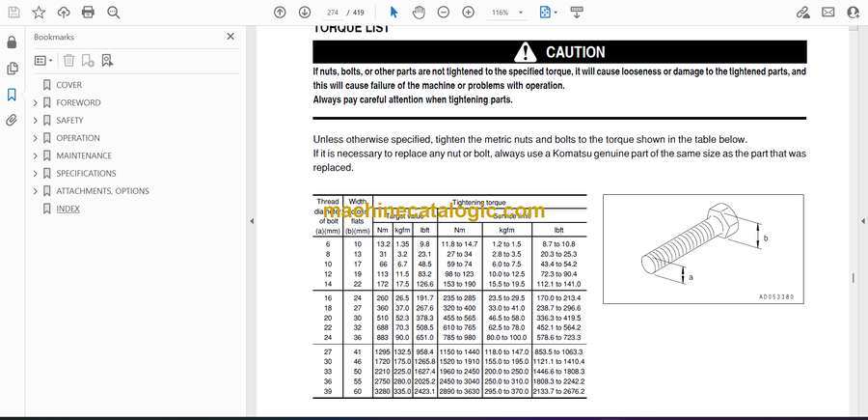The image size is (868, 420).
Task: Expand the ATTACHMENTS, OPTIONS bookmark chevron
Action: 35,191
